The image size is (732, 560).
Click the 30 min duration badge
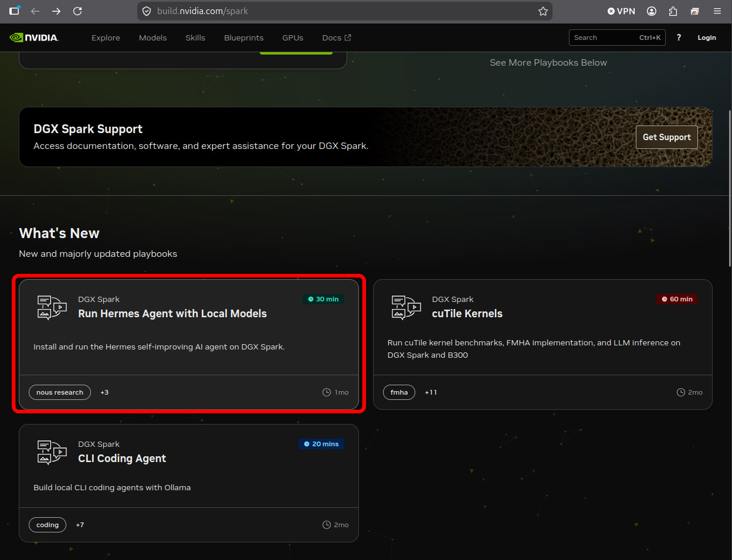(323, 299)
